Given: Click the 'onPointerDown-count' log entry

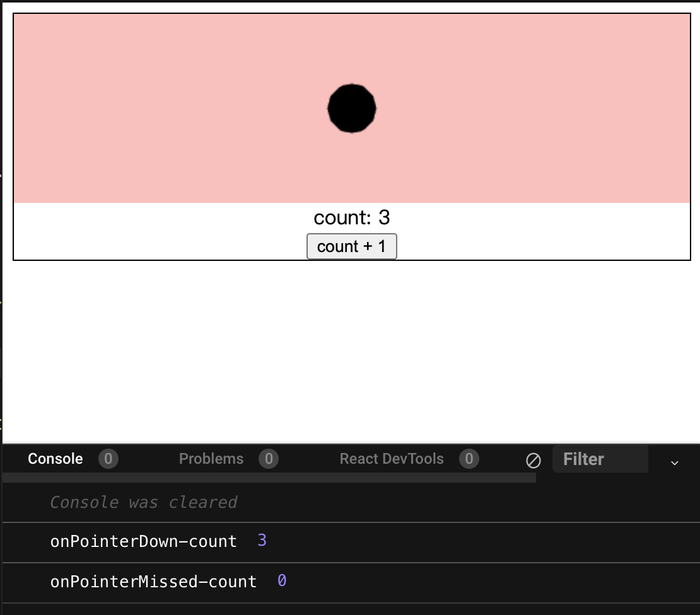Looking at the screenshot, I should pos(351,542).
